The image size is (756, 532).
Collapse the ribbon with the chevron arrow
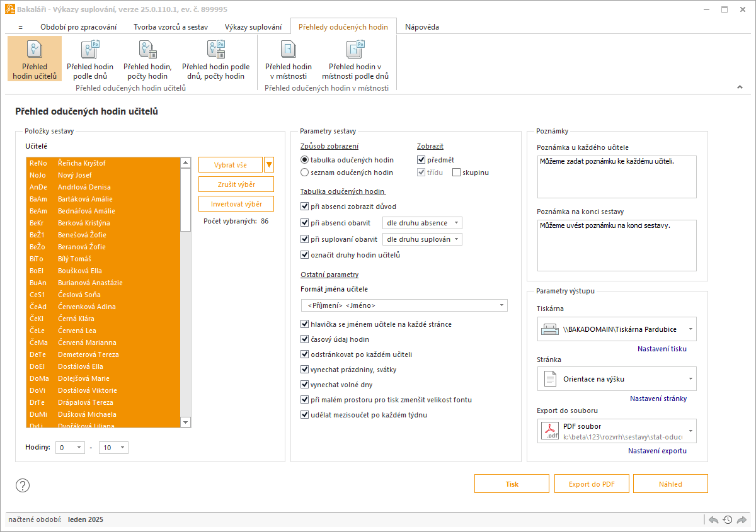740,88
